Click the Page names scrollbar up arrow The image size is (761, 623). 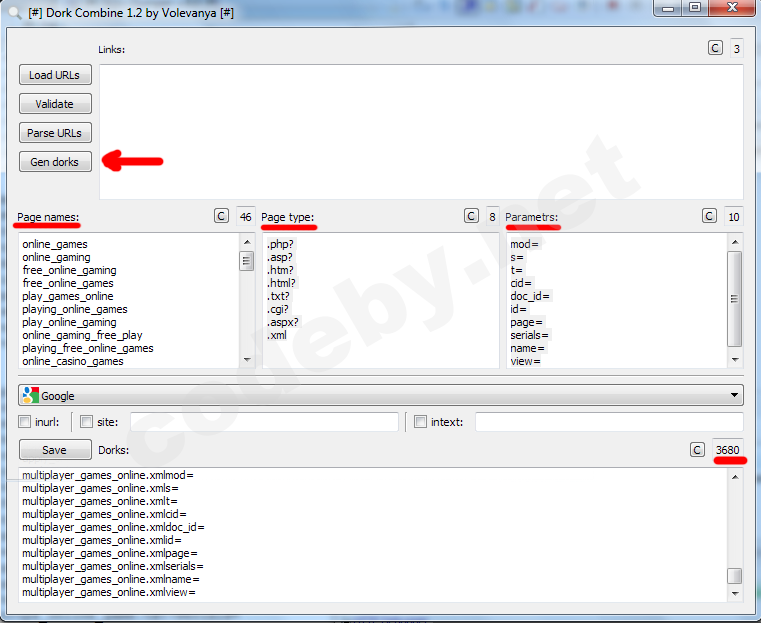tap(247, 242)
